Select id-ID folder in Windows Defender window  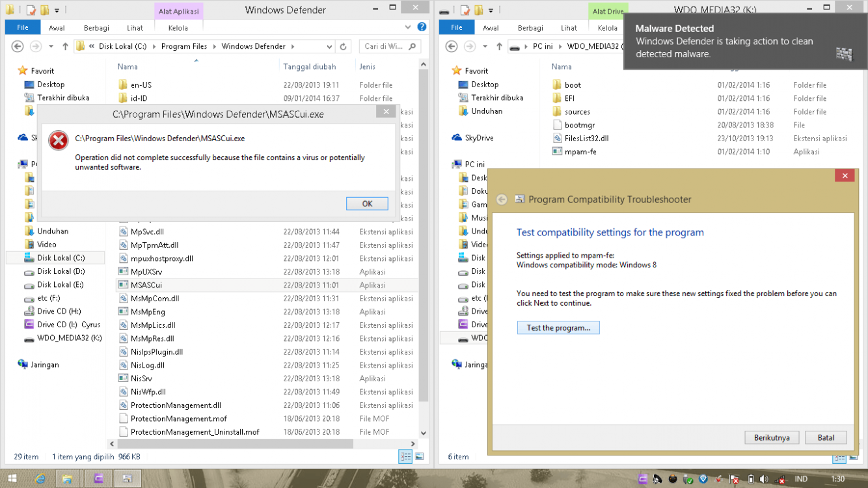tap(139, 98)
